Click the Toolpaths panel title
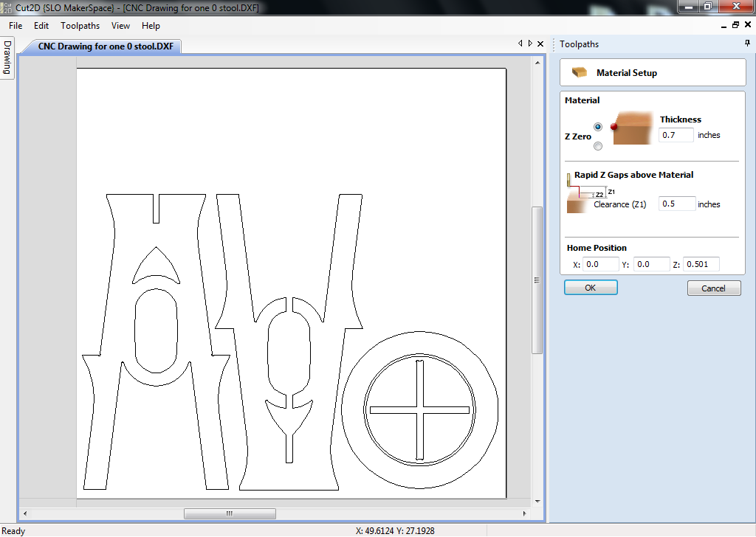 [x=579, y=44]
